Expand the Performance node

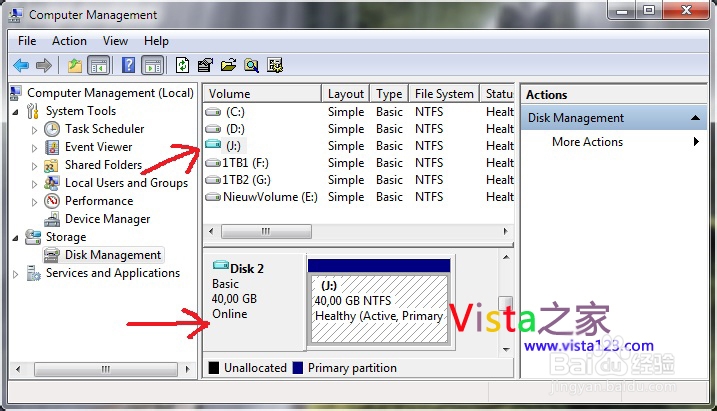click(x=34, y=202)
